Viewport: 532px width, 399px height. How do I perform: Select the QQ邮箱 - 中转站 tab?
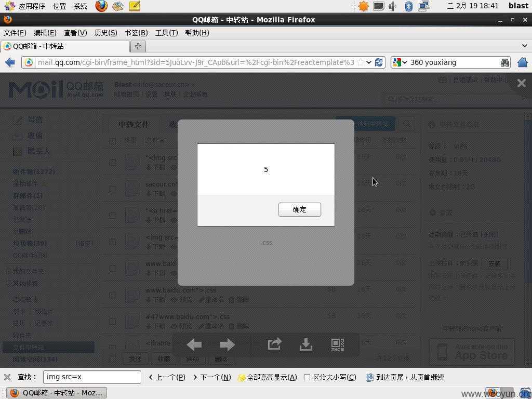pos(65,46)
